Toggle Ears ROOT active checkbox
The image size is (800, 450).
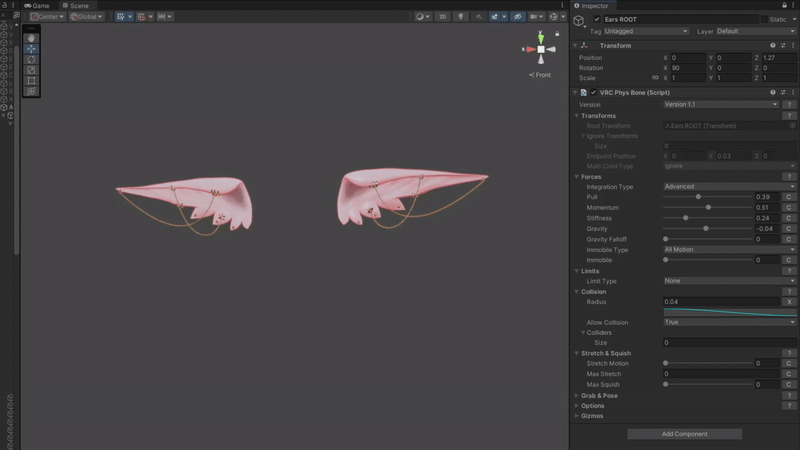pyautogui.click(x=596, y=19)
